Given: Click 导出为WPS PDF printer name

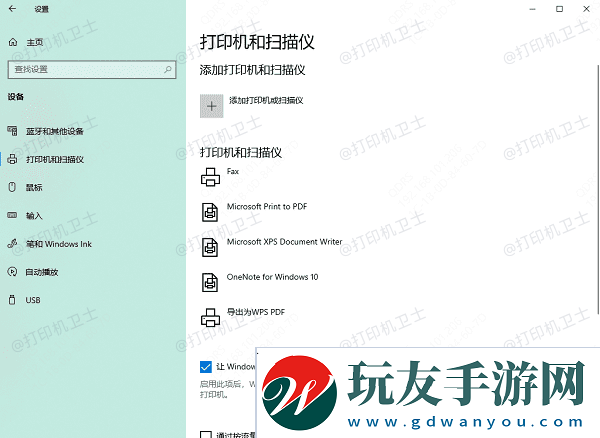Looking at the screenshot, I should (x=256, y=312).
